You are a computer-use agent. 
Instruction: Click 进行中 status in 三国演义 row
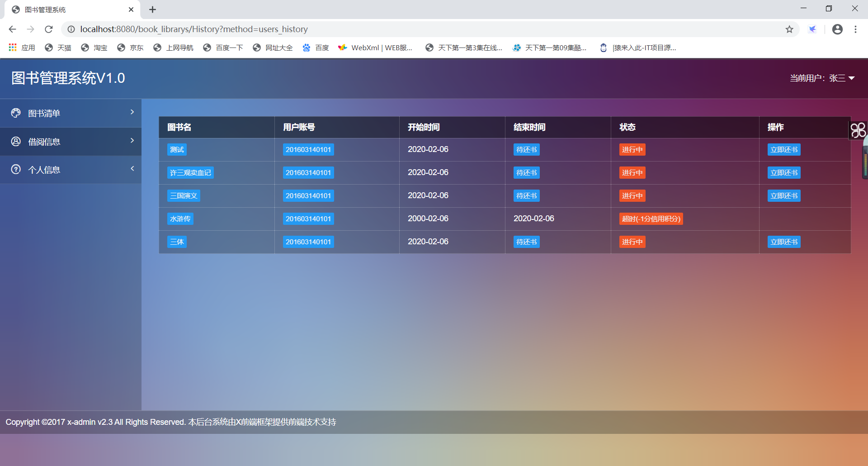pos(632,196)
